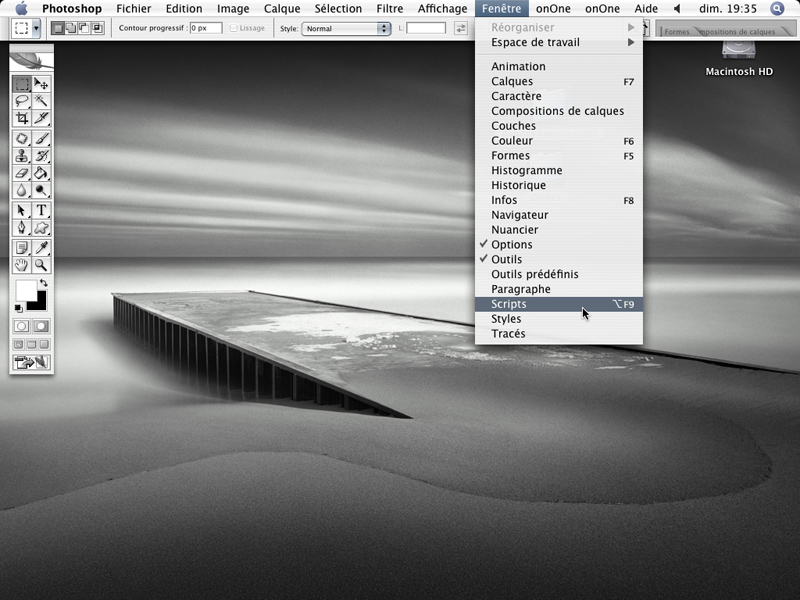Select the Eyedropper tool
This screenshot has height=600, width=800.
[41, 248]
